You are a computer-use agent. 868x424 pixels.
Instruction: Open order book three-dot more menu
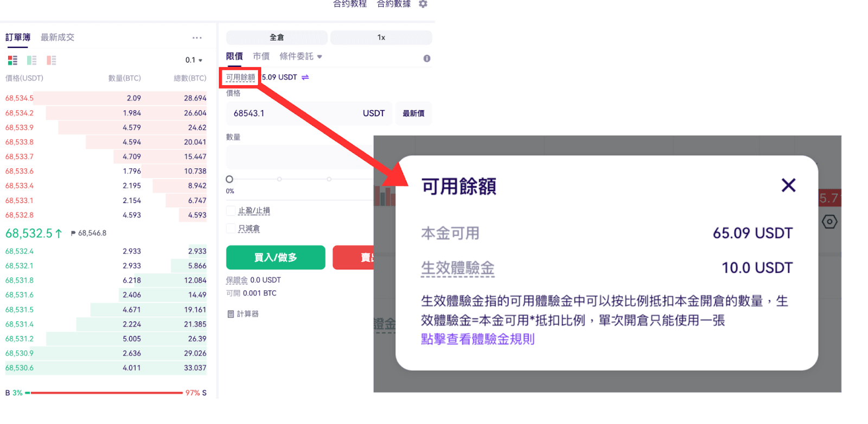197,38
